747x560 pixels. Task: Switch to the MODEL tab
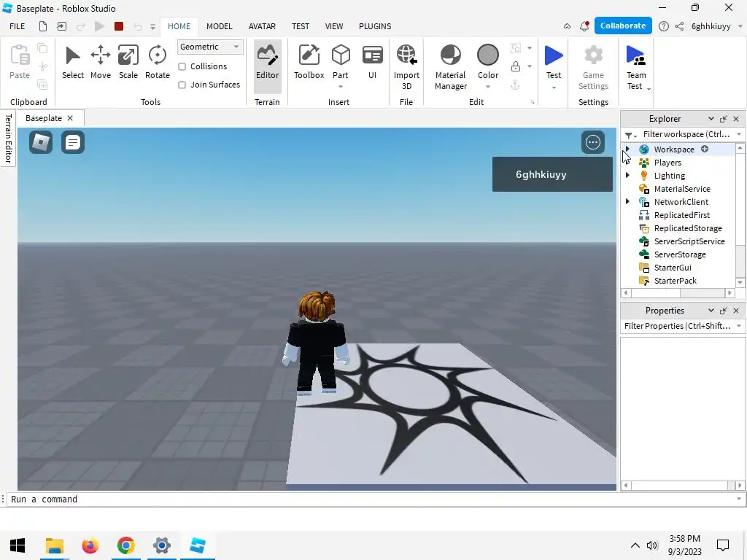point(219,26)
